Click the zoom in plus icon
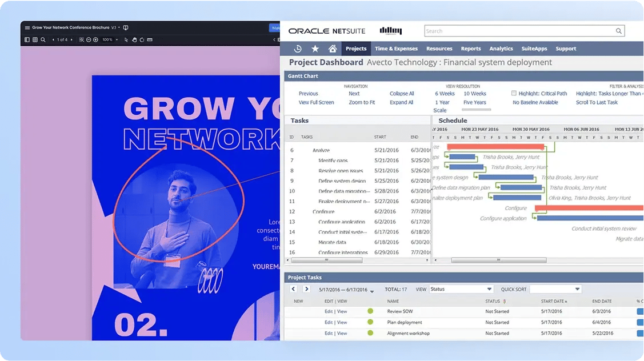The height and width of the screenshot is (361, 644). coord(95,40)
